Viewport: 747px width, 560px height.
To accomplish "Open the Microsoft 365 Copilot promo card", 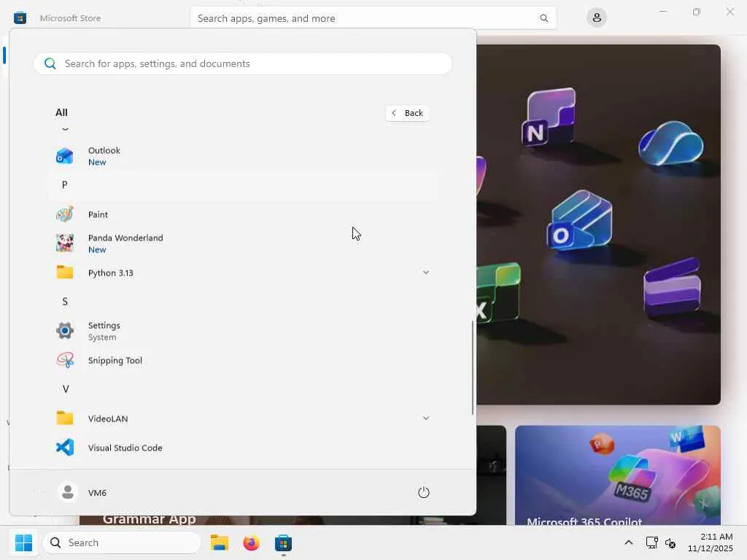I will [617, 475].
